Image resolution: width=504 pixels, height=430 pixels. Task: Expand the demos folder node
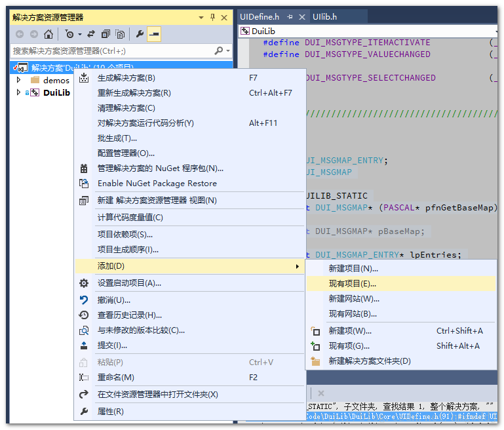[18, 80]
